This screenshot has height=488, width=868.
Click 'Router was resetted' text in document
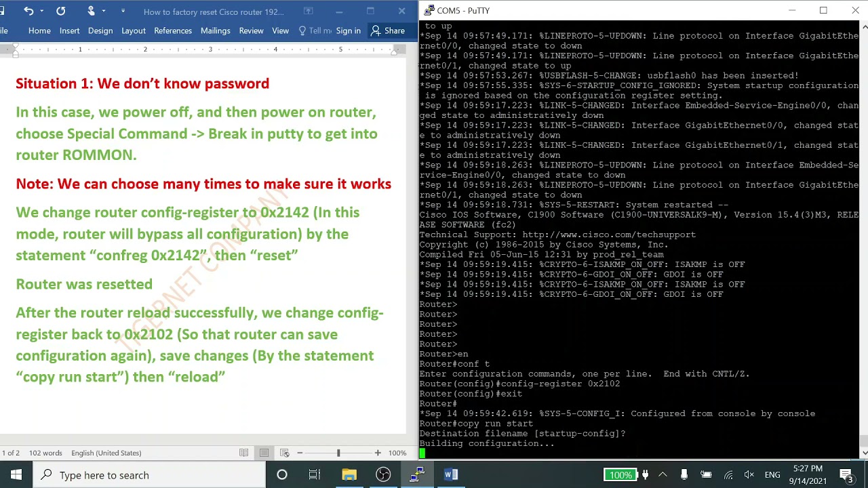84,284
